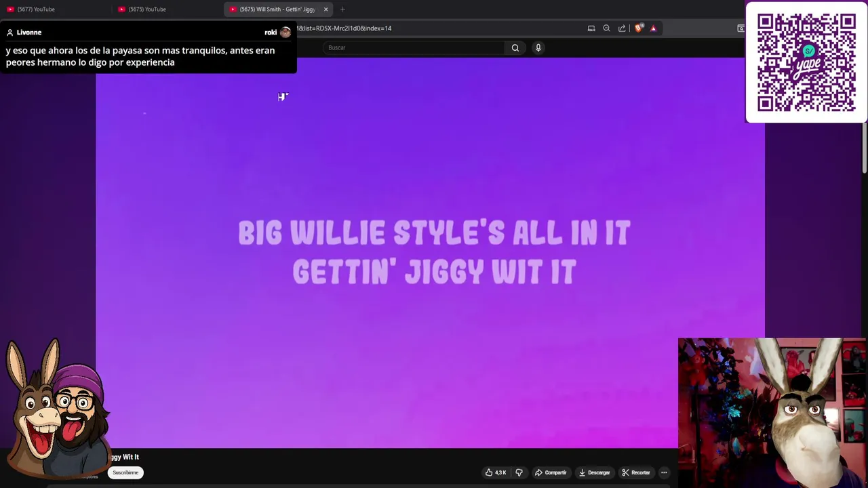The height and width of the screenshot is (488, 868).
Task: Click the Compartir share button
Action: click(551, 472)
